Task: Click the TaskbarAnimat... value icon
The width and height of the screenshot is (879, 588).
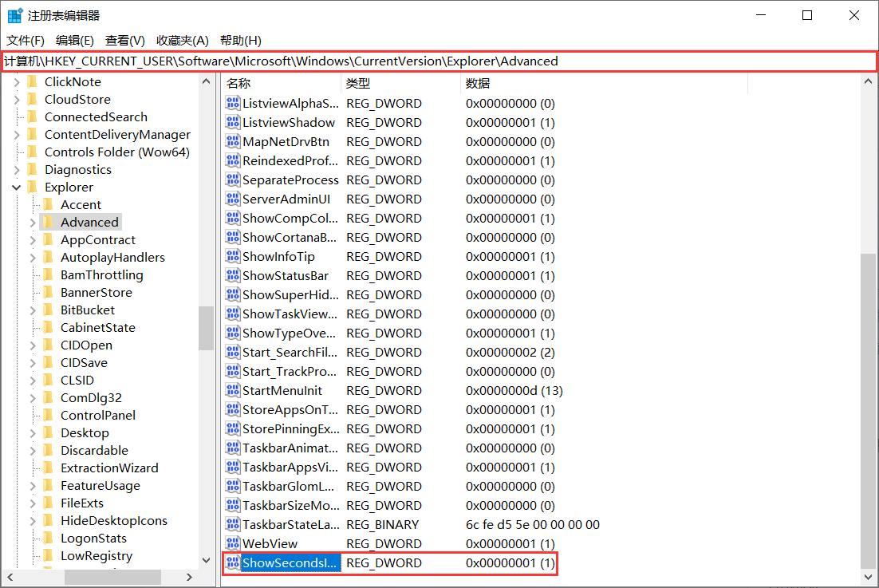Action: [x=233, y=448]
